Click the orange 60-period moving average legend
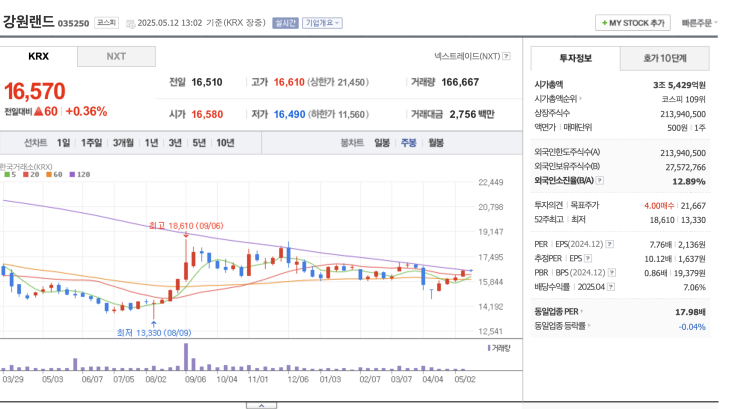 (x=54, y=174)
